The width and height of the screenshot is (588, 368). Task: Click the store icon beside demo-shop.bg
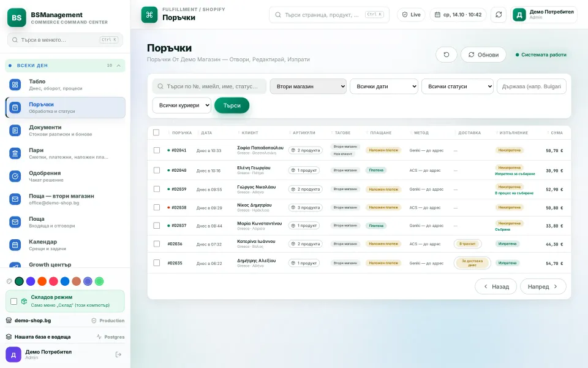tap(9, 320)
